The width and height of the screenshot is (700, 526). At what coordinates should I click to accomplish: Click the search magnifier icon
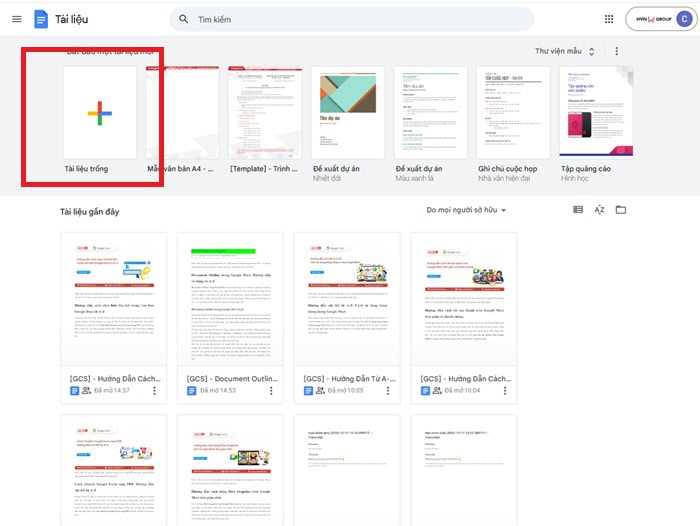[x=183, y=19]
